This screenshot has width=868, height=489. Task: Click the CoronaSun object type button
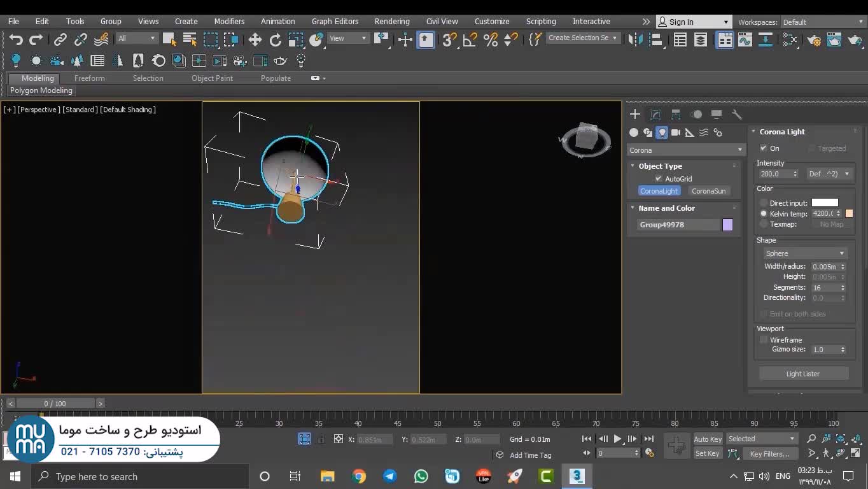(708, 191)
